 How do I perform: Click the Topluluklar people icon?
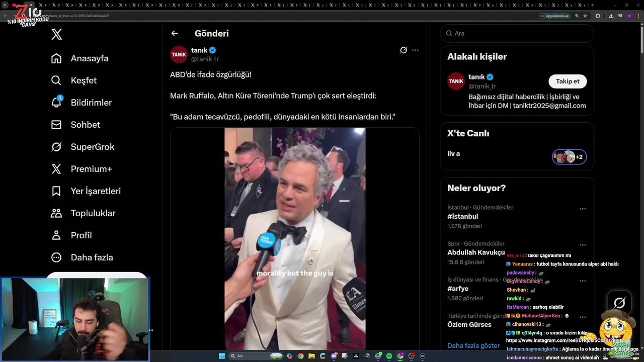pyautogui.click(x=56, y=213)
